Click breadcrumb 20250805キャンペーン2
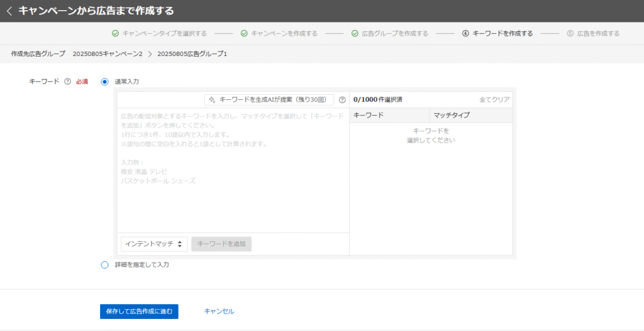Viewport: 644px width, 331px height. coord(108,54)
